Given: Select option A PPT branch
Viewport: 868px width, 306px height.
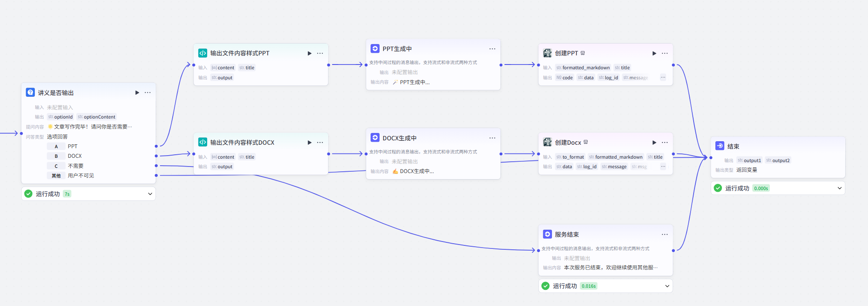Looking at the screenshot, I should (72, 146).
